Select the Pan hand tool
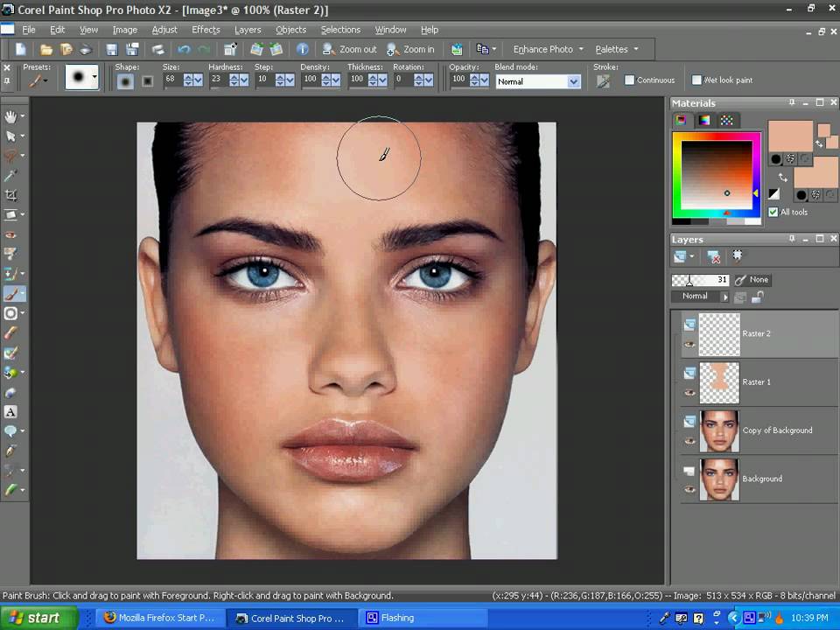The width and height of the screenshot is (840, 630). pos(10,115)
